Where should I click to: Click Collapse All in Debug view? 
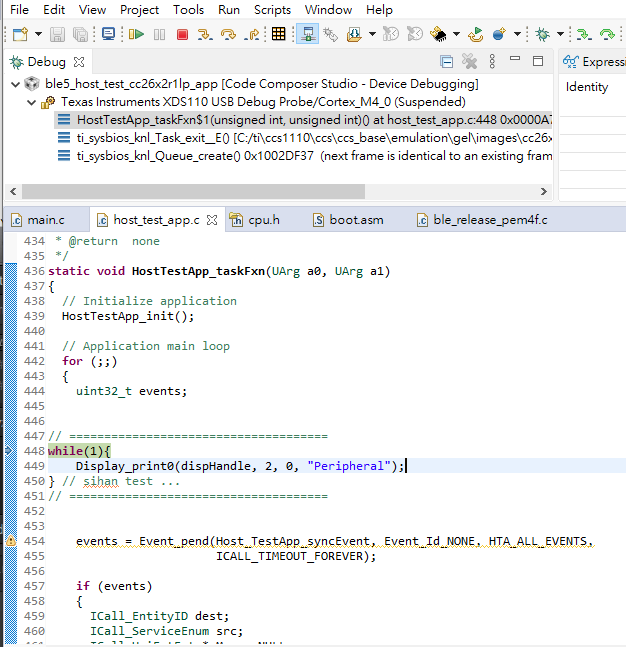tap(446, 62)
